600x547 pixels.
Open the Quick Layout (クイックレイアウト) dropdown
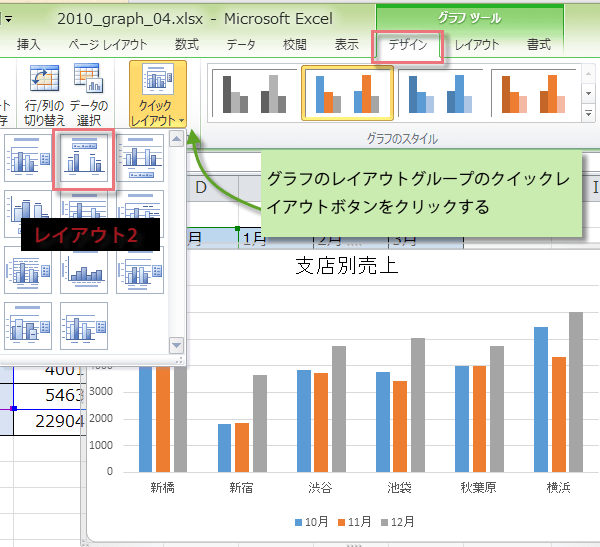(158, 93)
